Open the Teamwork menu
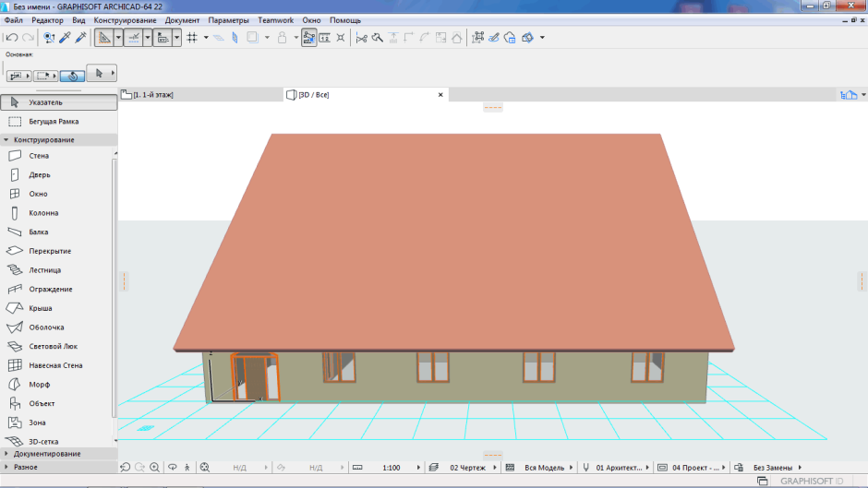Viewport: 868px width, 488px height. coord(276,20)
